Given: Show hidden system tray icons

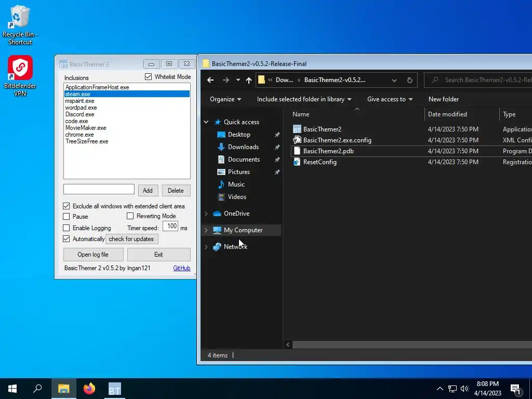Looking at the screenshot, I should pos(440,389).
